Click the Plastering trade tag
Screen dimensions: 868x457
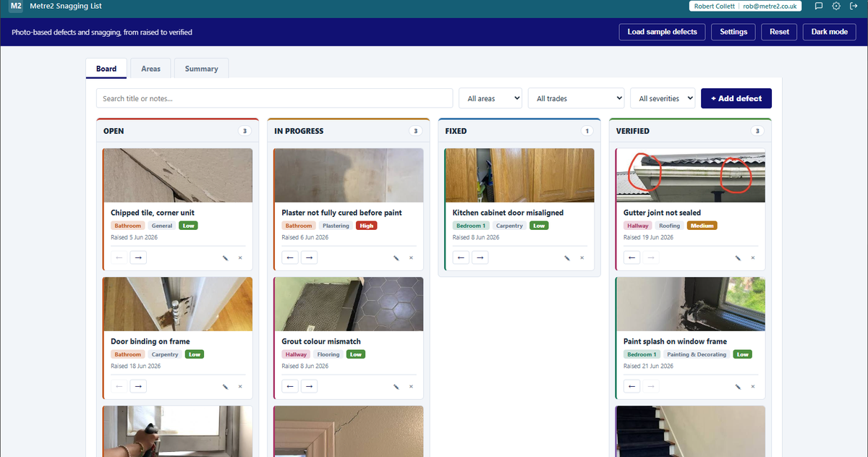click(336, 226)
